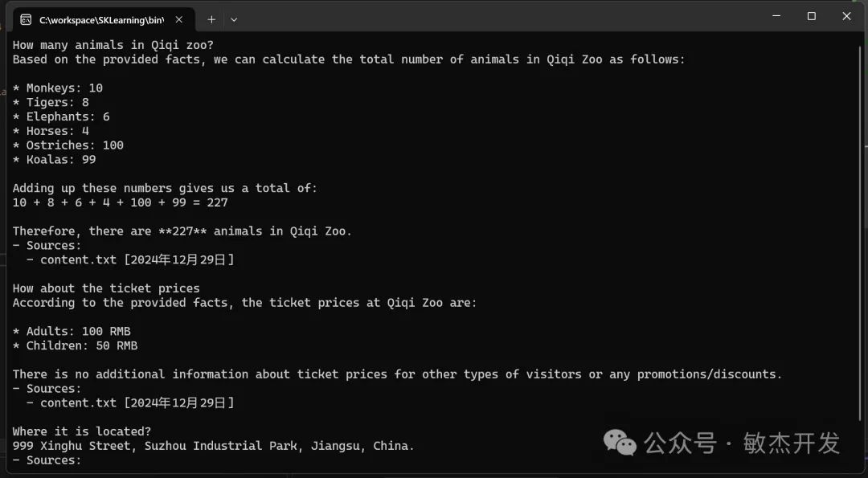Click the '* Adults: 100 RMB' line
This screenshot has width=868, height=478.
[x=72, y=332]
